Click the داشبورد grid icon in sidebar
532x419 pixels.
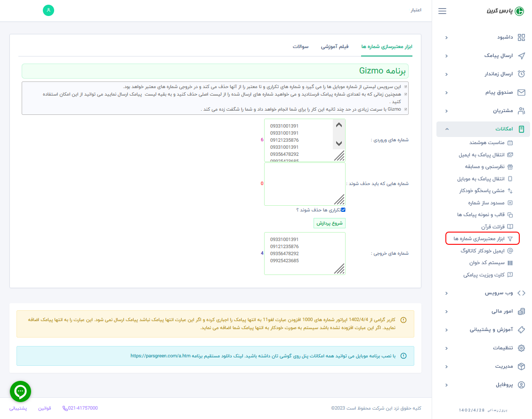click(x=521, y=37)
